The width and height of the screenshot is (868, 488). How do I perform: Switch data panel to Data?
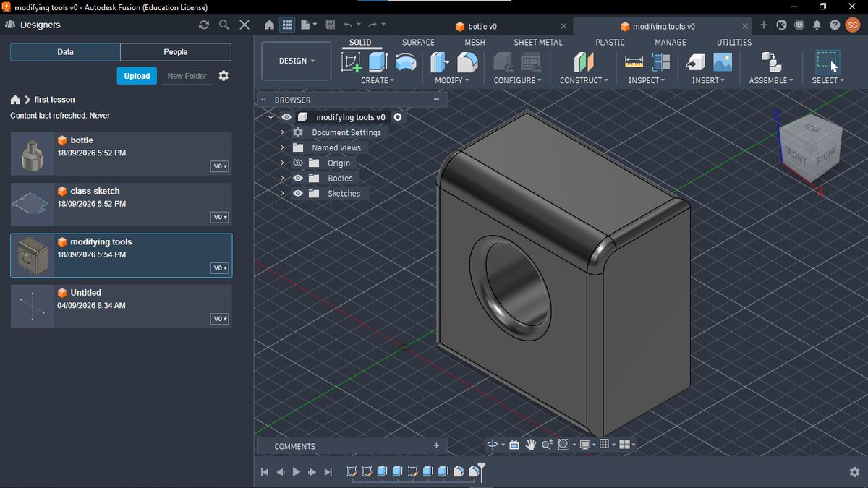pos(65,52)
